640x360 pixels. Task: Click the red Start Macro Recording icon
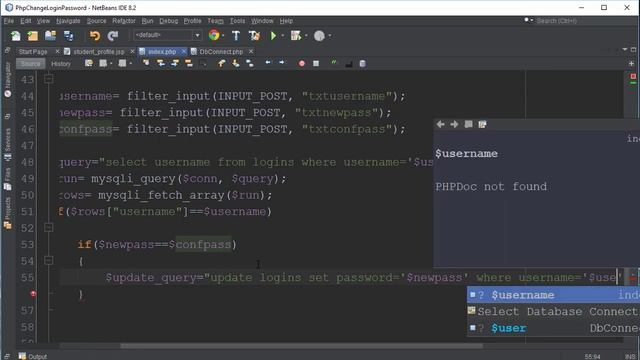302,64
